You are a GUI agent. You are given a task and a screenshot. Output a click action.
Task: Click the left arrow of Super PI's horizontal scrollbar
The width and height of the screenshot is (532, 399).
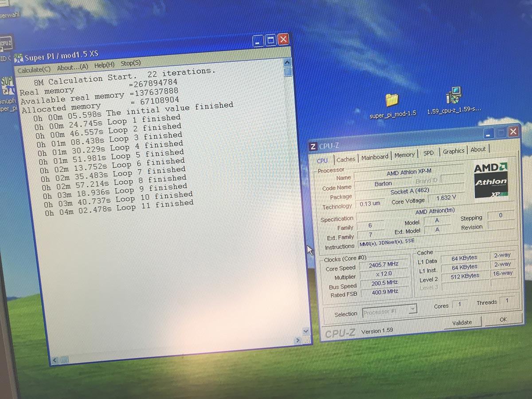[x=54, y=360]
